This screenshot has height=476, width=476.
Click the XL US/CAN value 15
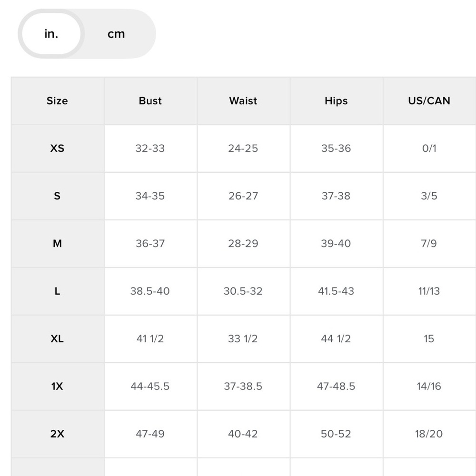pos(429,339)
